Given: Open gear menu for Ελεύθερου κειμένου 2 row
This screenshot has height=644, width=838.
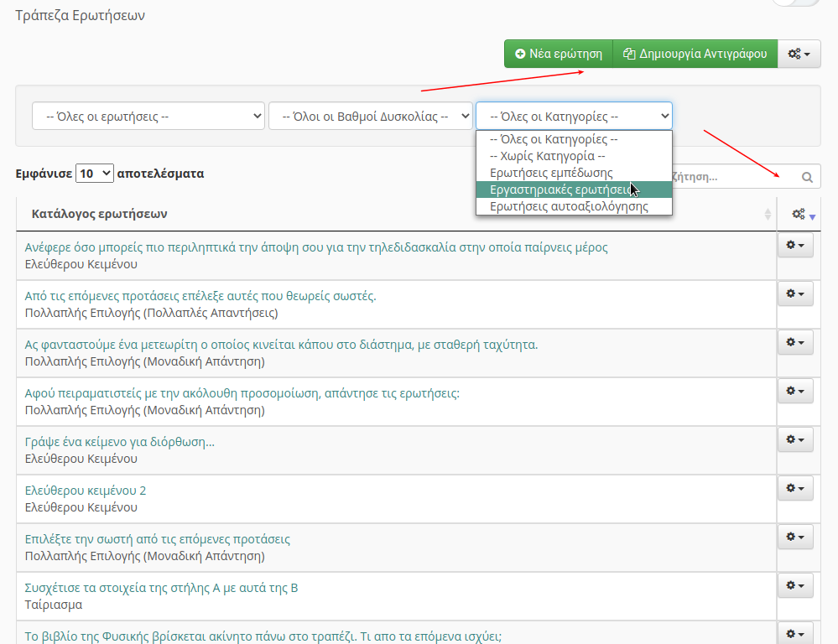Looking at the screenshot, I should tap(795, 488).
